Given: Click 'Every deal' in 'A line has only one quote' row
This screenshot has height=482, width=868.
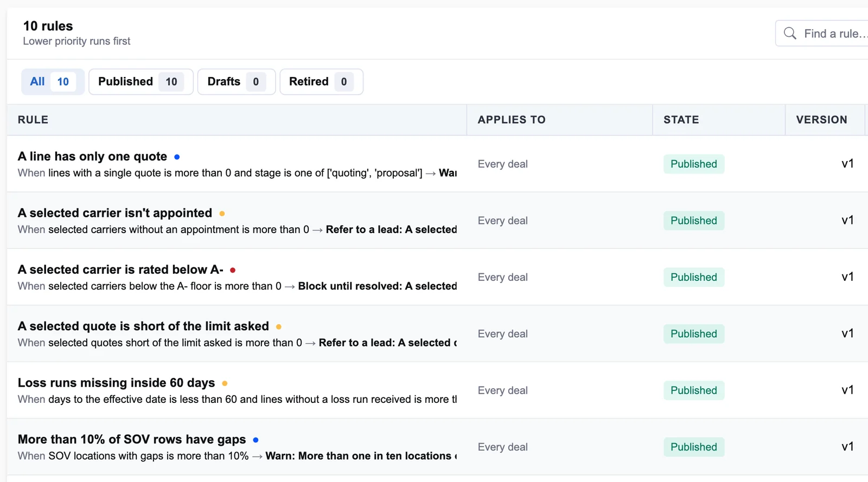Looking at the screenshot, I should (x=503, y=164).
